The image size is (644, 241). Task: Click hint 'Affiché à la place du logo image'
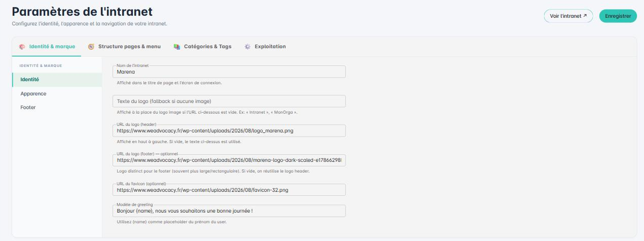207,112
